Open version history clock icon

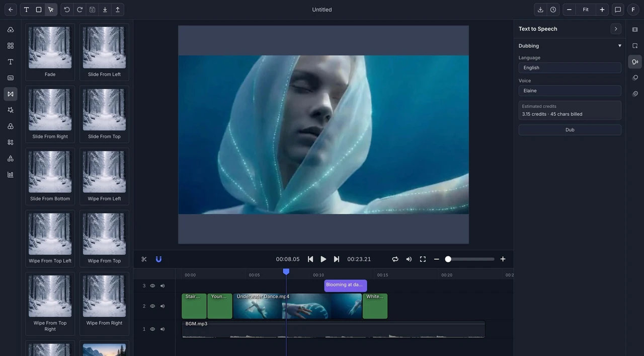coord(553,10)
